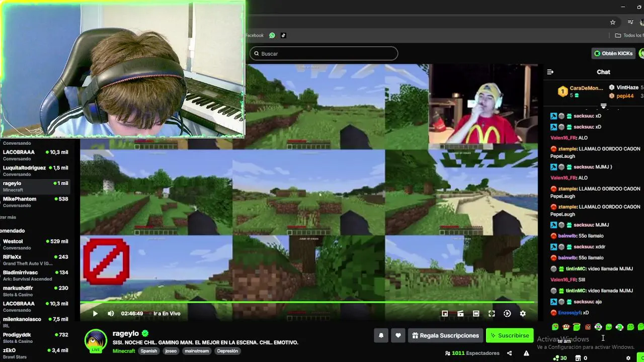Click sacksuu username in first chat message
The image size is (644, 362).
coord(584,116)
